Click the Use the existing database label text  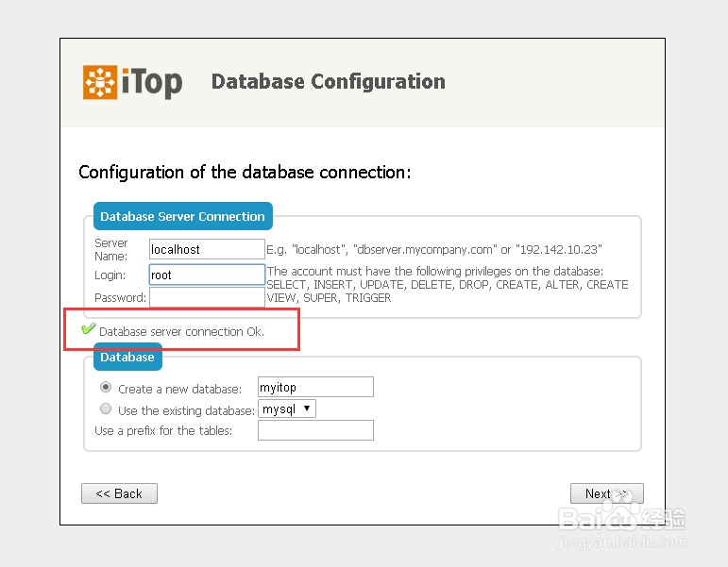[x=186, y=410]
